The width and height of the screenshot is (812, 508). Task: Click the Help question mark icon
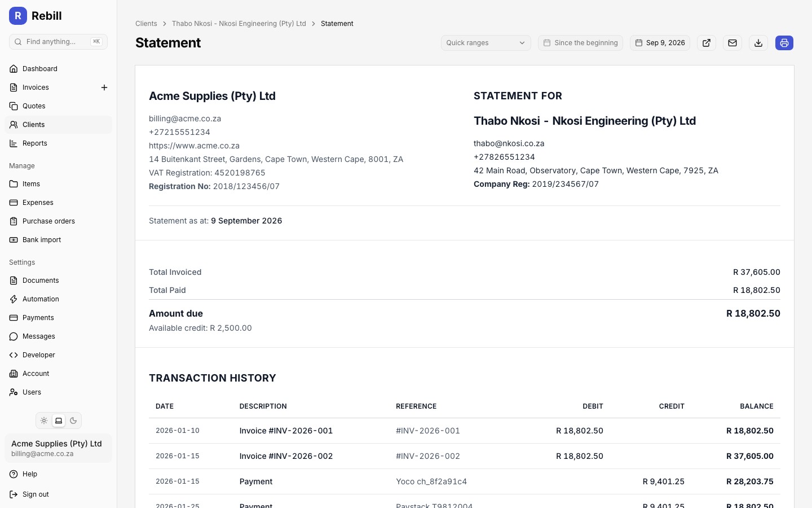point(14,474)
